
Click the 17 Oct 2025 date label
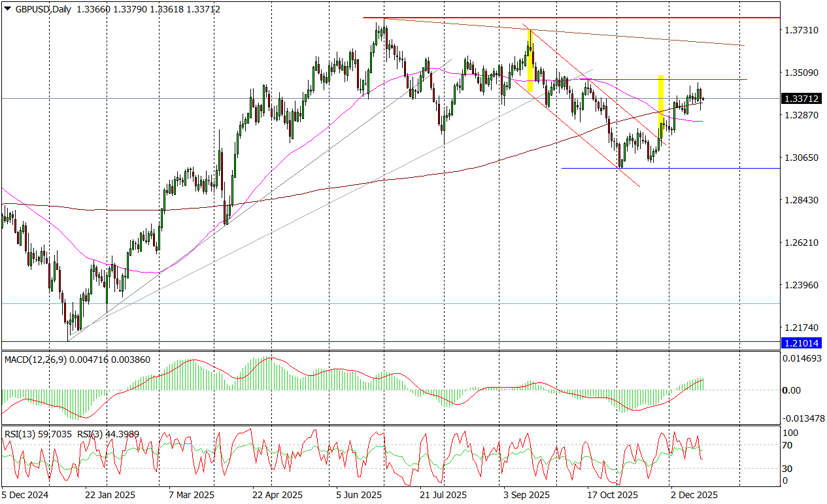(611, 495)
